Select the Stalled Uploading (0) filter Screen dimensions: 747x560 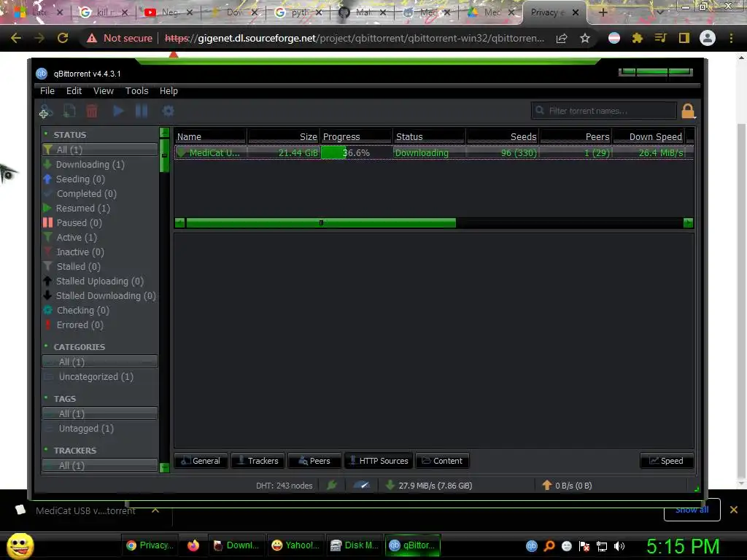click(99, 281)
